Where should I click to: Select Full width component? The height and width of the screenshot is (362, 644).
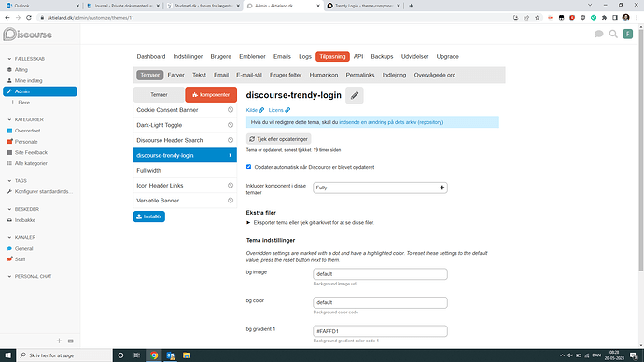(x=185, y=171)
